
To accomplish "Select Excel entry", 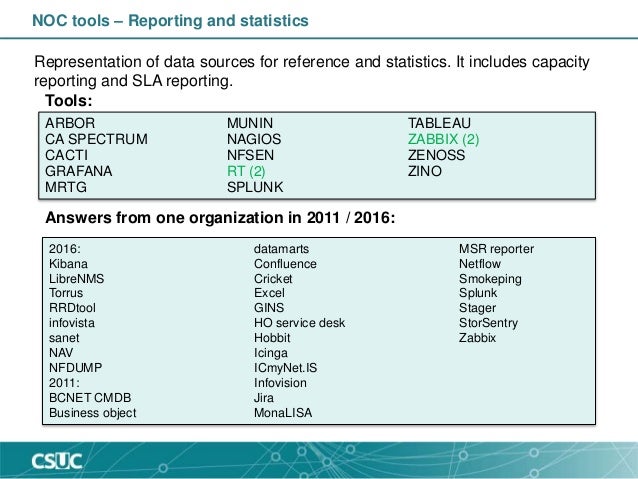I will pyautogui.click(x=269, y=293).
